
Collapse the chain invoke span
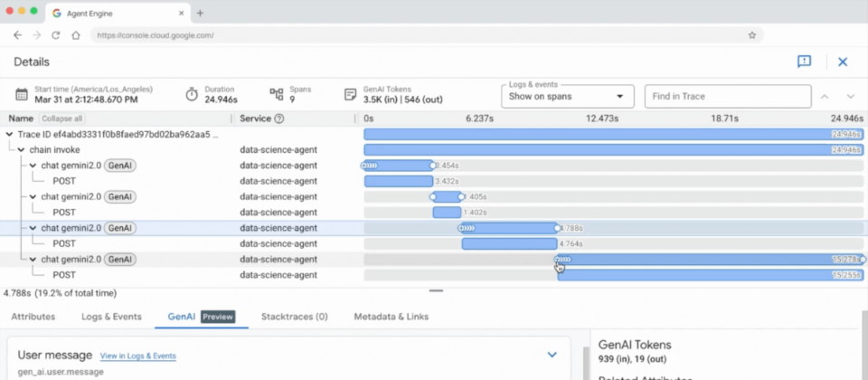tap(21, 149)
